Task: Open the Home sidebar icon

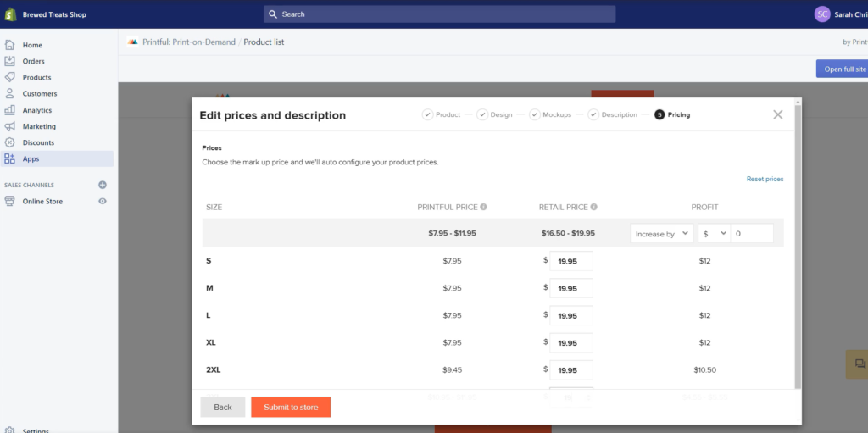Action: pos(9,45)
